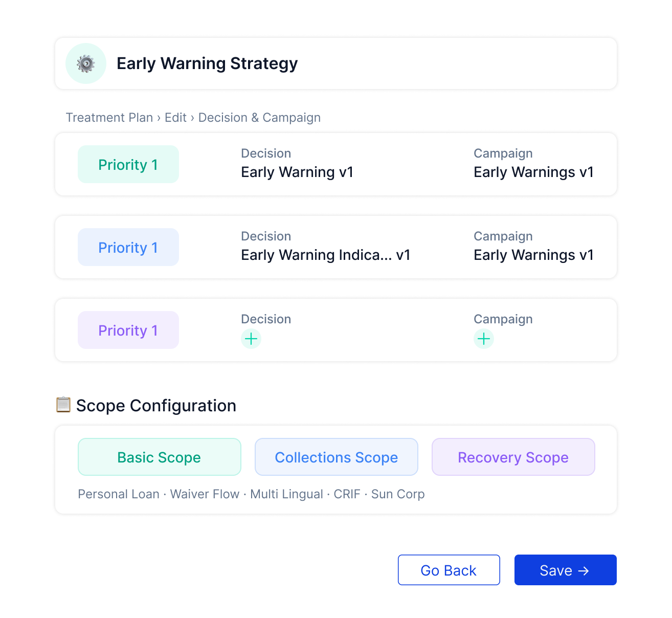
Task: Open the Early Warning v1 decision
Action: pos(297,172)
